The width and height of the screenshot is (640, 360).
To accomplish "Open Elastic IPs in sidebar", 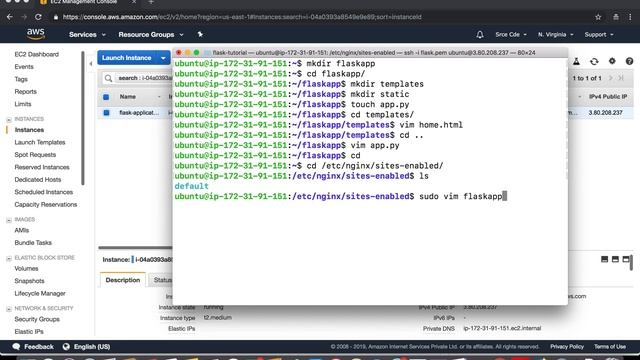I will pos(29,331).
